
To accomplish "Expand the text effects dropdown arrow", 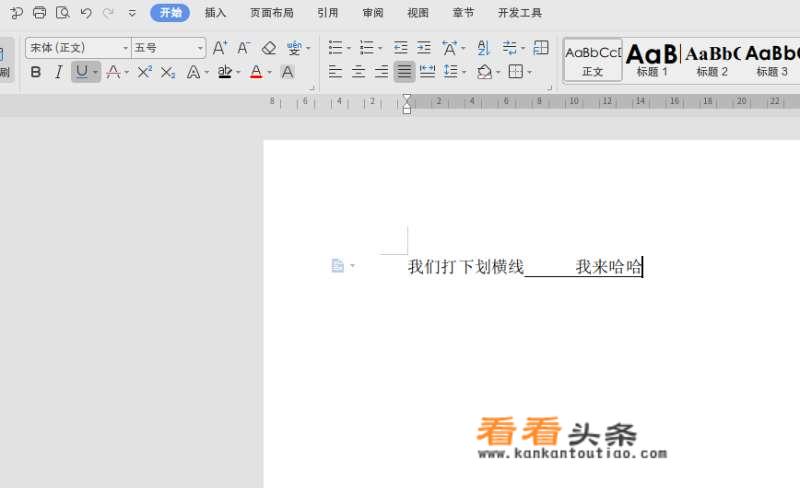I will click(207, 72).
